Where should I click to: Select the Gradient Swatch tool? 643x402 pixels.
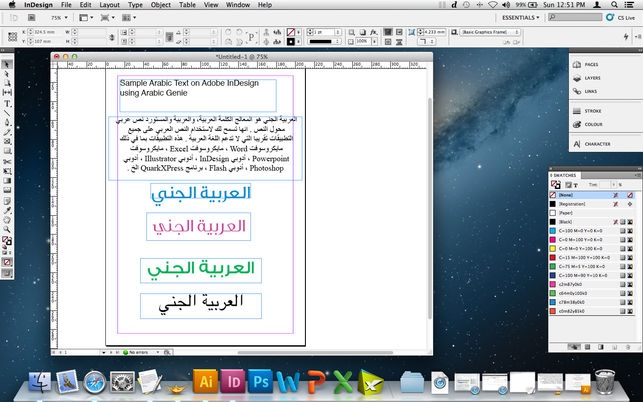click(x=7, y=180)
